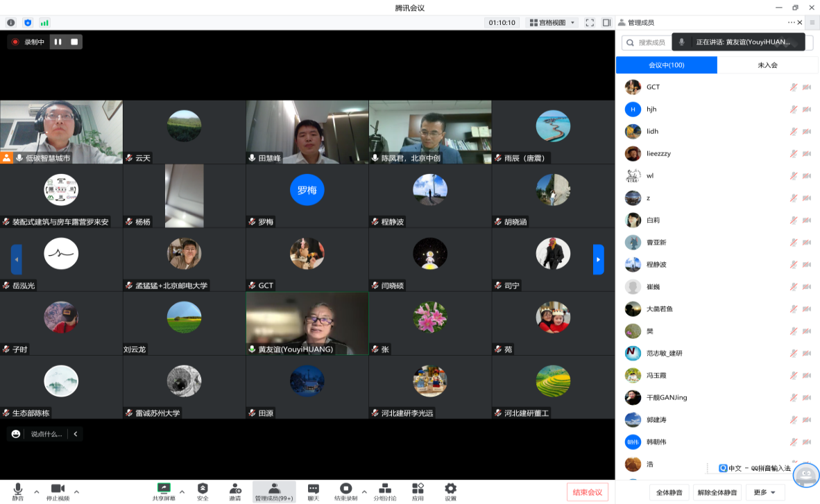The height and width of the screenshot is (504, 820).
Task: Toggle microphone with the 静音 button
Action: point(17,492)
